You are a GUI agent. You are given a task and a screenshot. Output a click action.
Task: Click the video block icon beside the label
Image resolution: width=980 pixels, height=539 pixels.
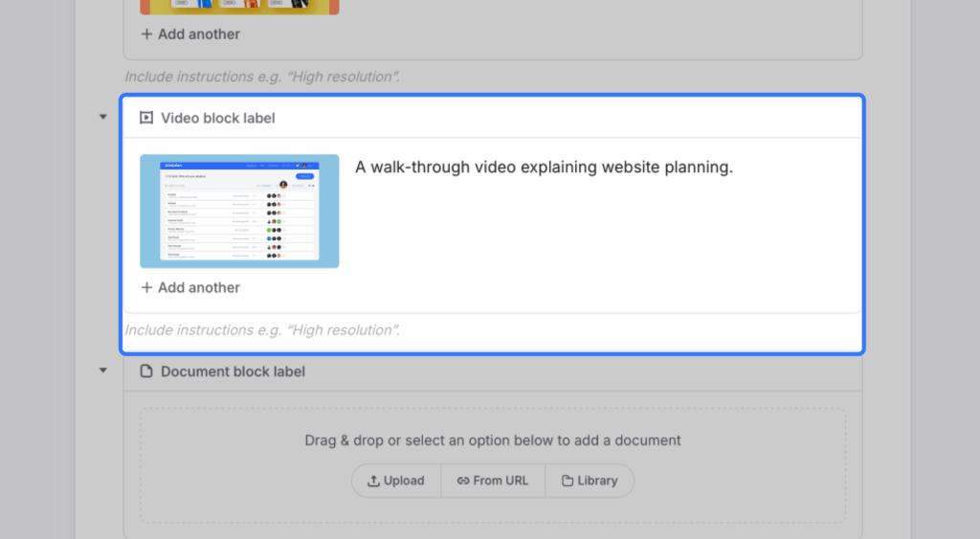click(x=146, y=118)
